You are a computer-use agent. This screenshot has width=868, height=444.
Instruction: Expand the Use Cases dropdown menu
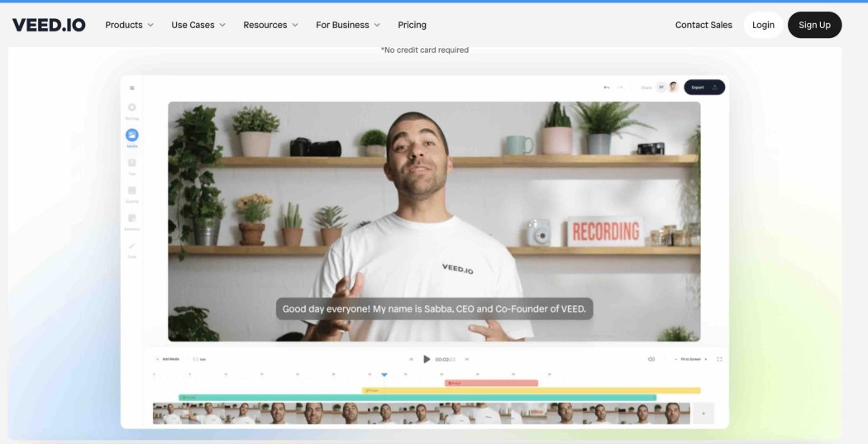coord(198,25)
